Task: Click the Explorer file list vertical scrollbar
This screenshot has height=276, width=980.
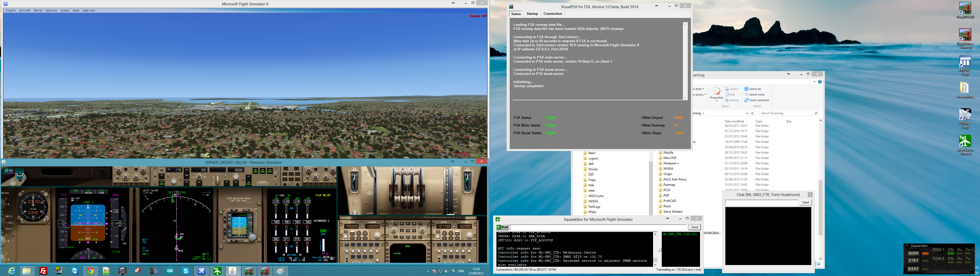Action: (820, 189)
